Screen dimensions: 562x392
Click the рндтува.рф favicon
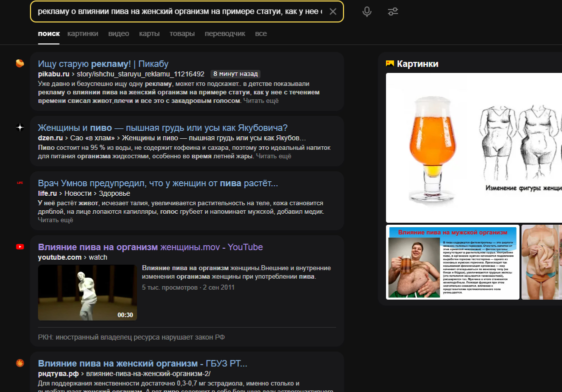(20, 363)
